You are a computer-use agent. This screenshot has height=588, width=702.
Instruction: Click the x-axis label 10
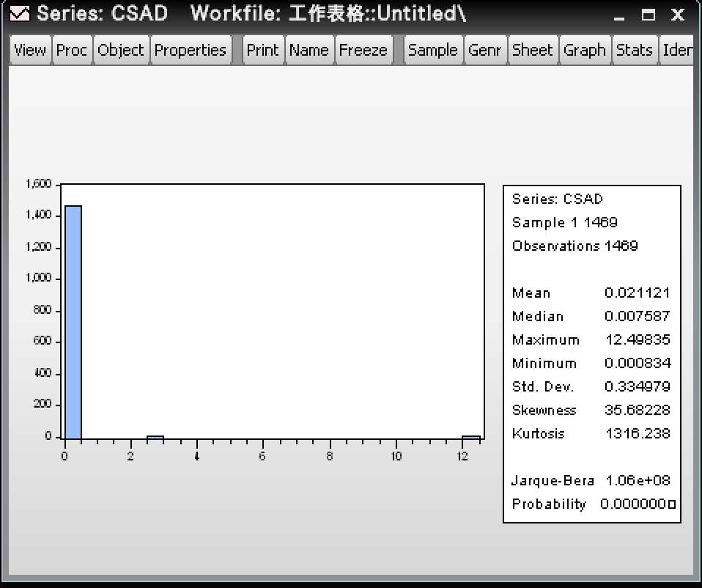tap(396, 456)
